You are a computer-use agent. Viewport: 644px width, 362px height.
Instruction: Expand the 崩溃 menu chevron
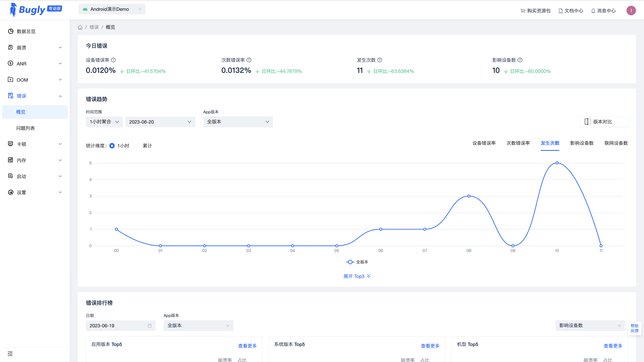pyautogui.click(x=60, y=48)
